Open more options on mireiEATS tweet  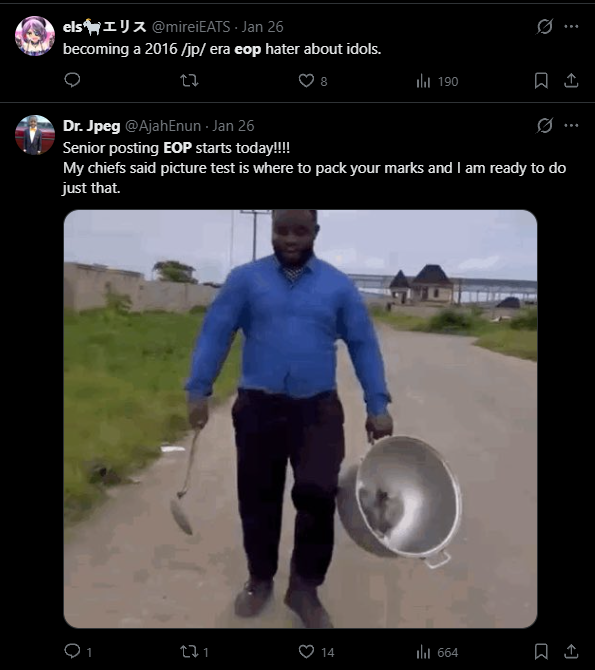(571, 26)
